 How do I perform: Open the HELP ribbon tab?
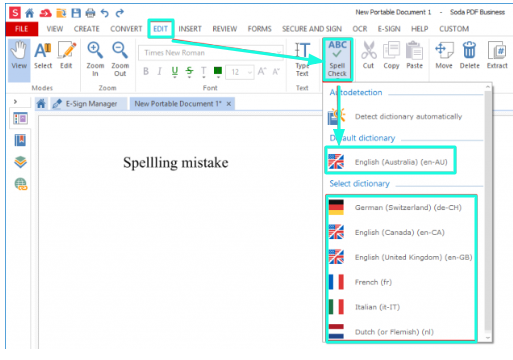420,29
